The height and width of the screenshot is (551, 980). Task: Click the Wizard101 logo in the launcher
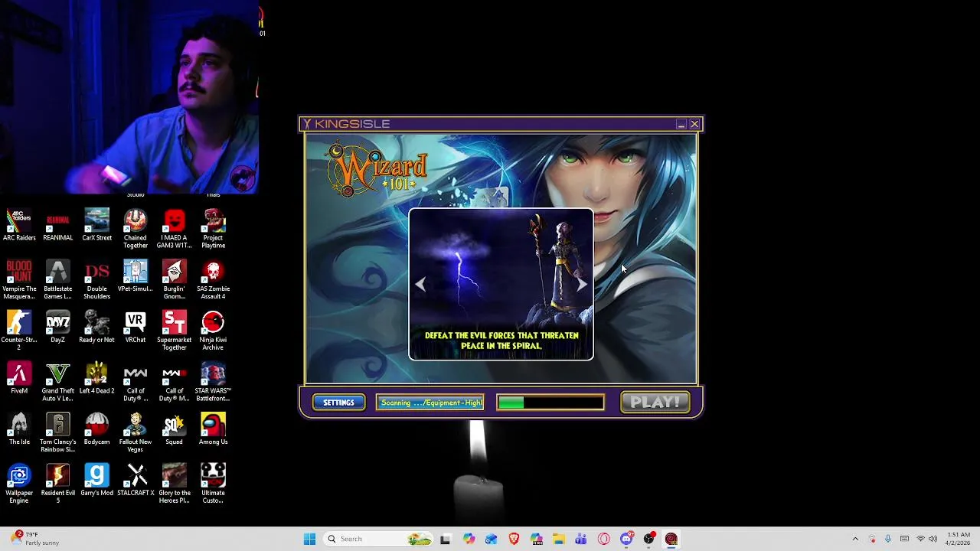coord(377,170)
